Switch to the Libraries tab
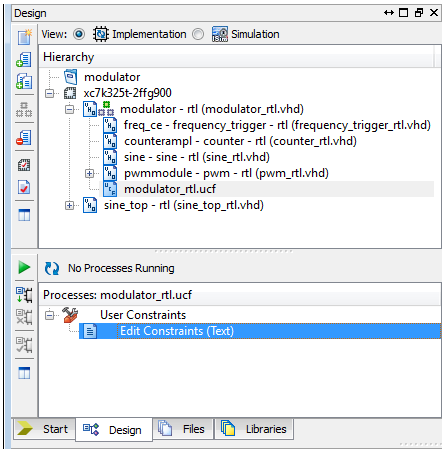446x456 pixels. (254, 429)
